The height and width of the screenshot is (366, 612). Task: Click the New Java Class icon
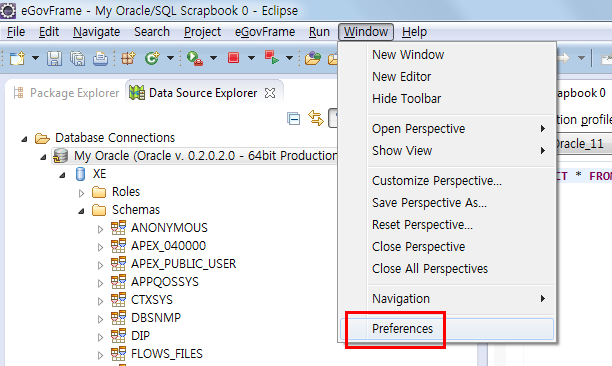pos(152,58)
